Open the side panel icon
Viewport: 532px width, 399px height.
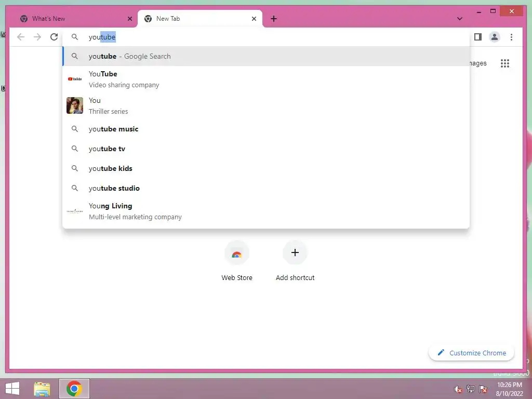click(478, 37)
